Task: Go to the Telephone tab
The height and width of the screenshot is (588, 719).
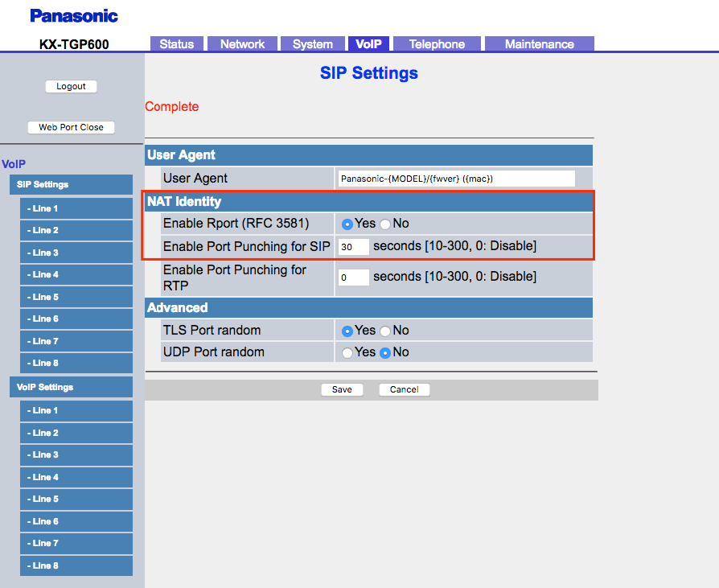Action: coord(437,44)
